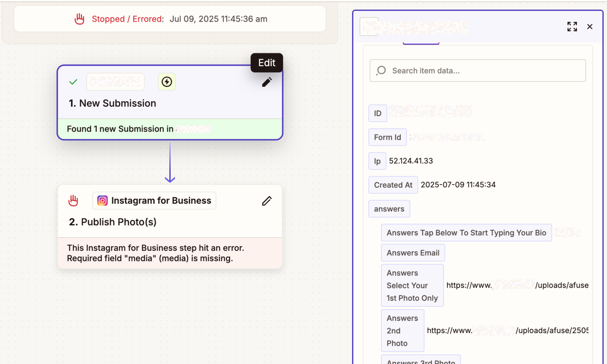Select the Instagram for Business app chip
607x364 pixels.
click(154, 201)
